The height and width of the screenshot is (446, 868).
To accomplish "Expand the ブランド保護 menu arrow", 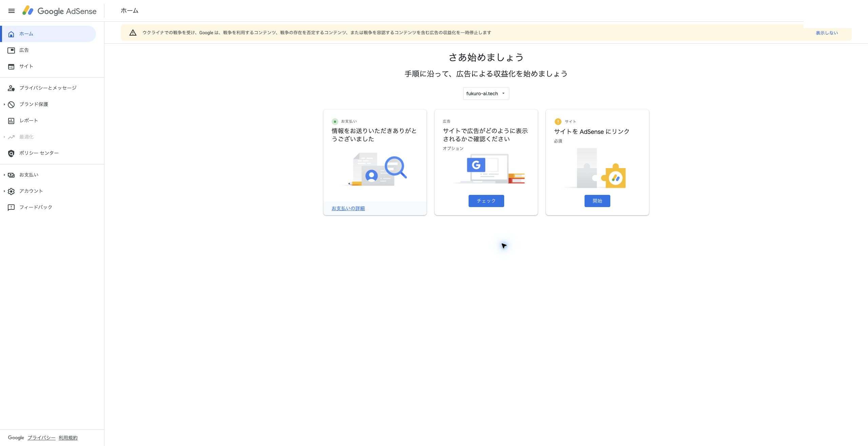I will tap(4, 104).
